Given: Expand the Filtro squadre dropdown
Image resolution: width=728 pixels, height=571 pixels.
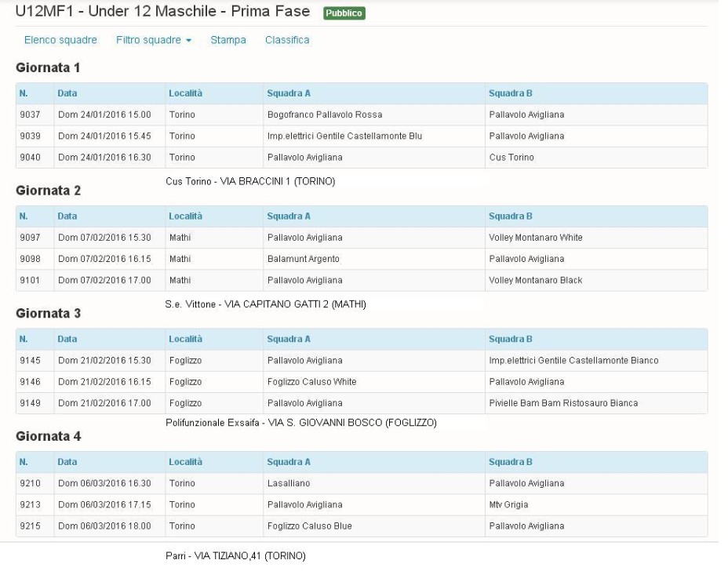Looking at the screenshot, I should coord(154,40).
